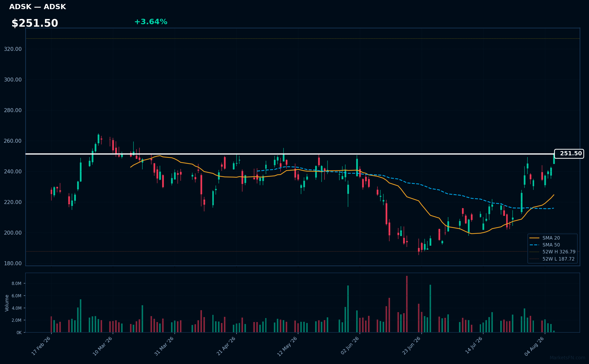Click the 280.00 price axis label
This screenshot has width=589, height=364.
13,110
